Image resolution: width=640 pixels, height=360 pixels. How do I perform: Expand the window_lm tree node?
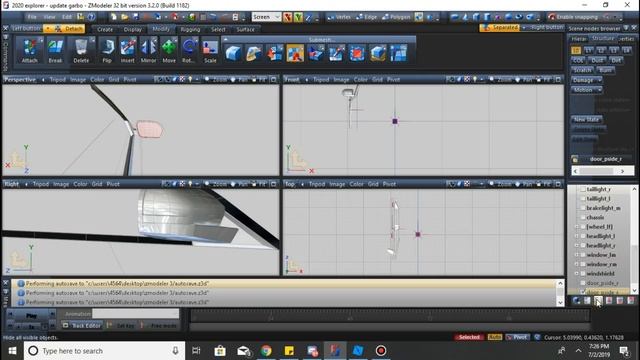(577, 255)
